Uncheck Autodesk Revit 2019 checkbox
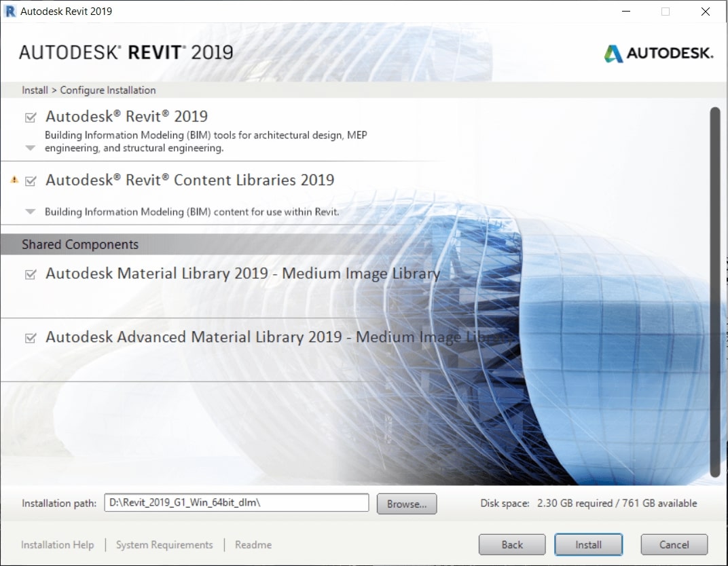The height and width of the screenshot is (566, 728). (x=31, y=117)
